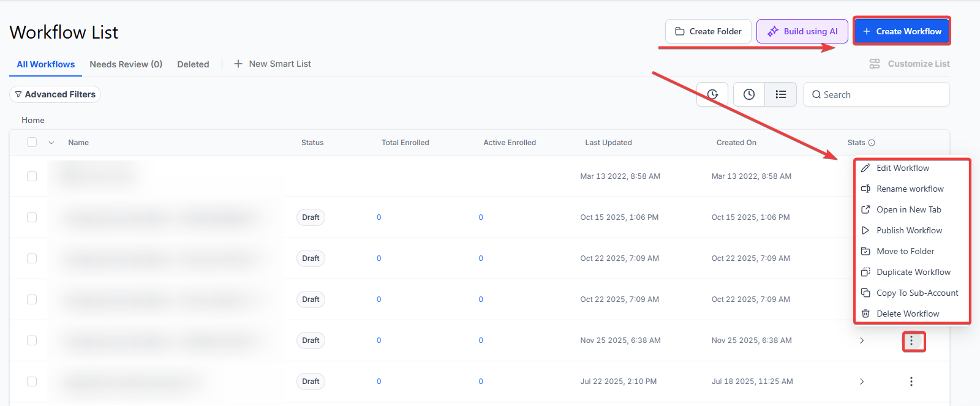Image resolution: width=980 pixels, height=406 pixels.
Task: Click the Customize List icon
Action: point(875,64)
